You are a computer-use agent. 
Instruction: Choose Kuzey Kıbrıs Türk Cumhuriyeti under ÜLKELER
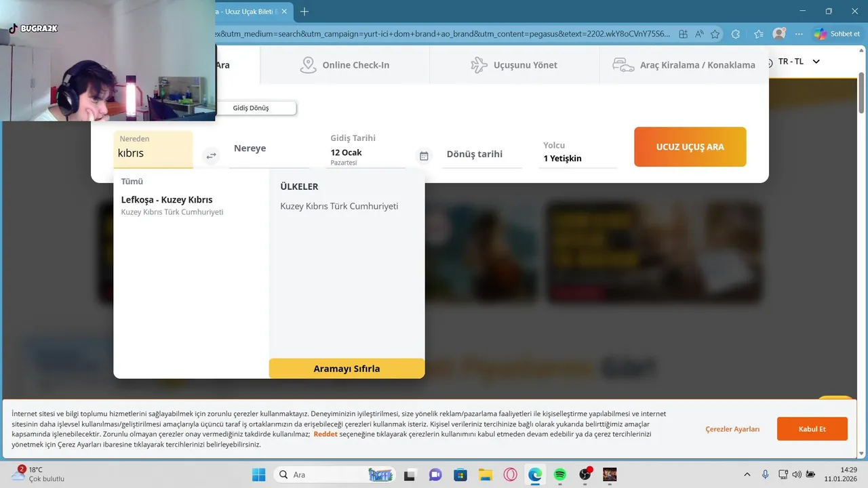point(339,206)
